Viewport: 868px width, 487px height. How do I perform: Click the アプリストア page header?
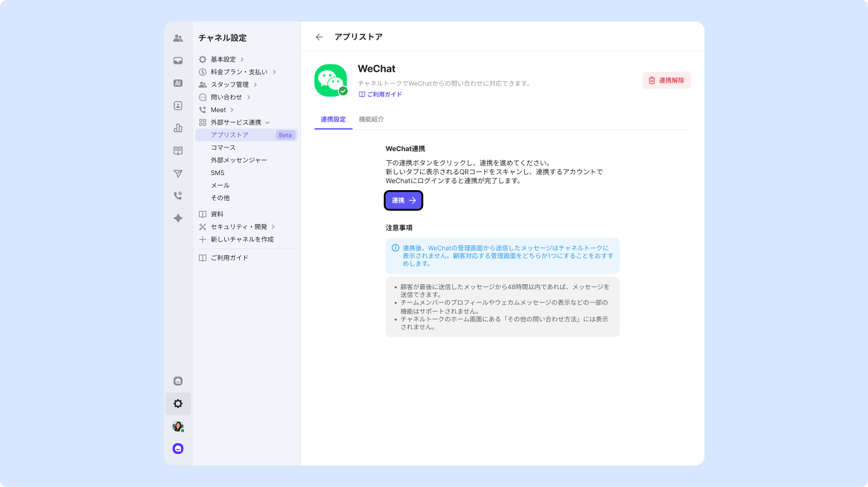pyautogui.click(x=358, y=37)
